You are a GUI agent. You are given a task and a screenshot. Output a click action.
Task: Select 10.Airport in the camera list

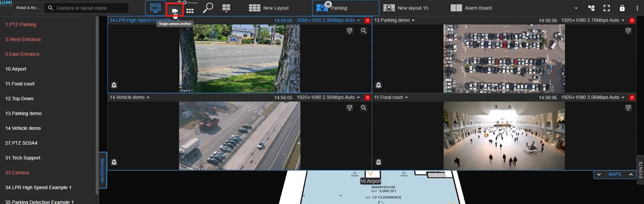[16, 69]
